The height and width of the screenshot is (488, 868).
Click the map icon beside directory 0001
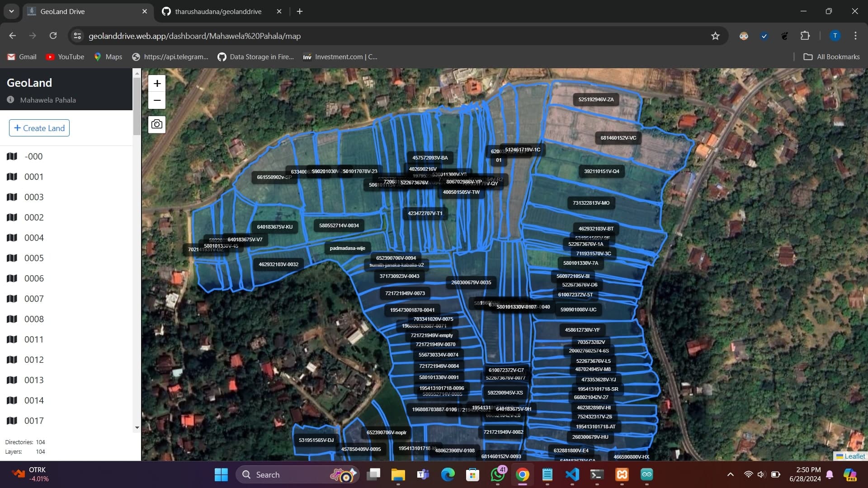(12, 177)
